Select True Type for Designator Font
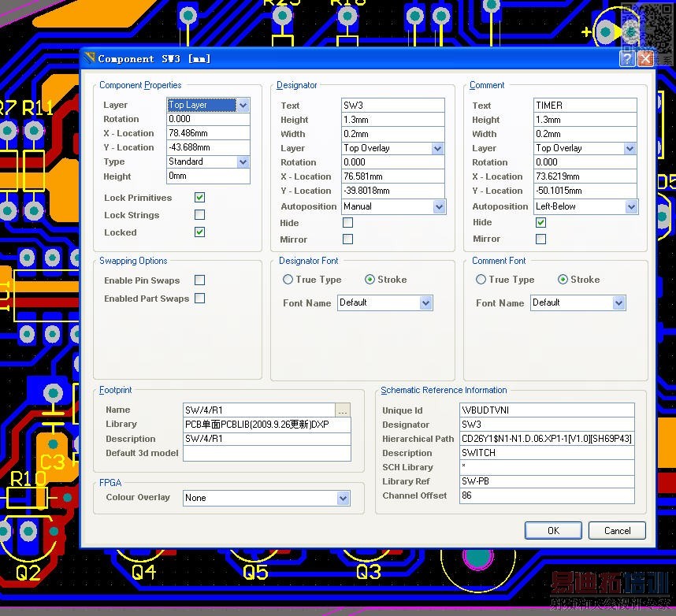 [x=288, y=280]
